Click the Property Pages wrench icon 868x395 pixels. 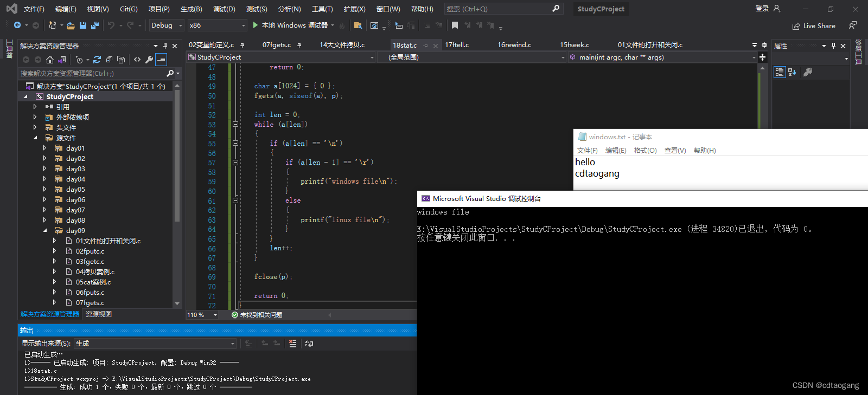[808, 72]
